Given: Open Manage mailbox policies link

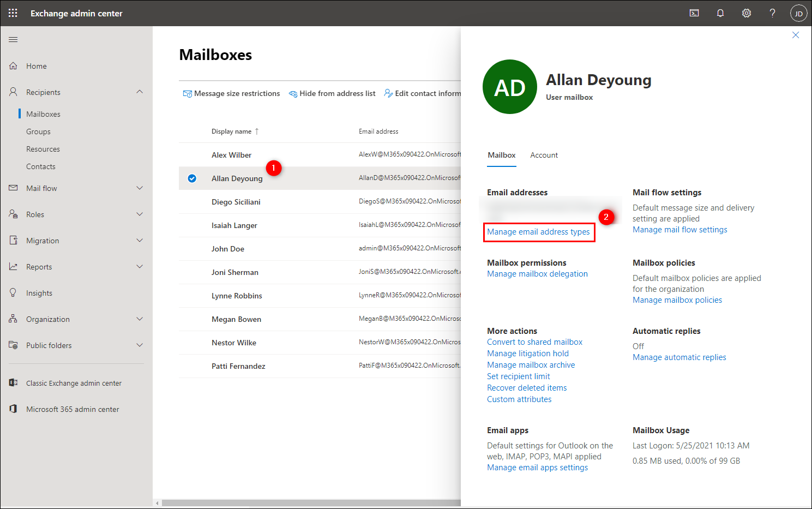Looking at the screenshot, I should coord(677,300).
